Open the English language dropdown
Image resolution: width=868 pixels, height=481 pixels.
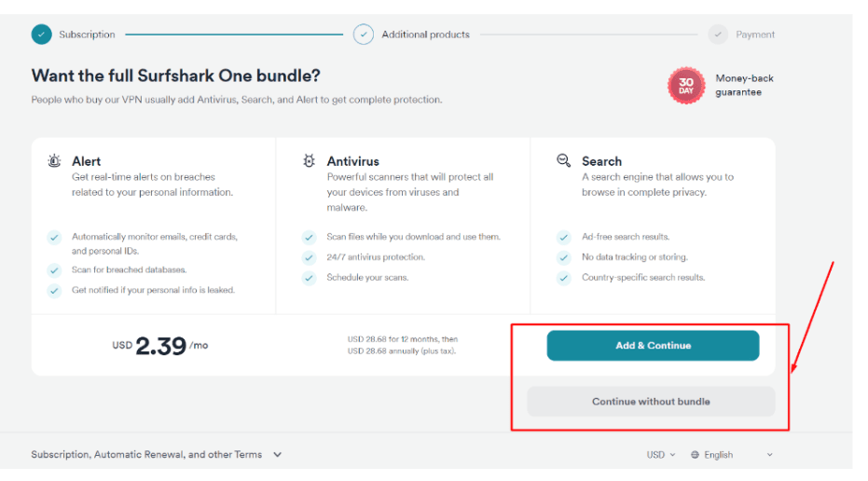point(732,454)
